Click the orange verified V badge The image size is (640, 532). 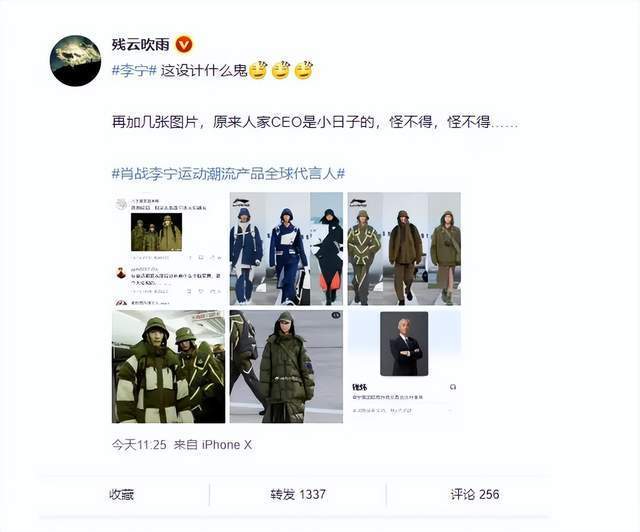(184, 44)
